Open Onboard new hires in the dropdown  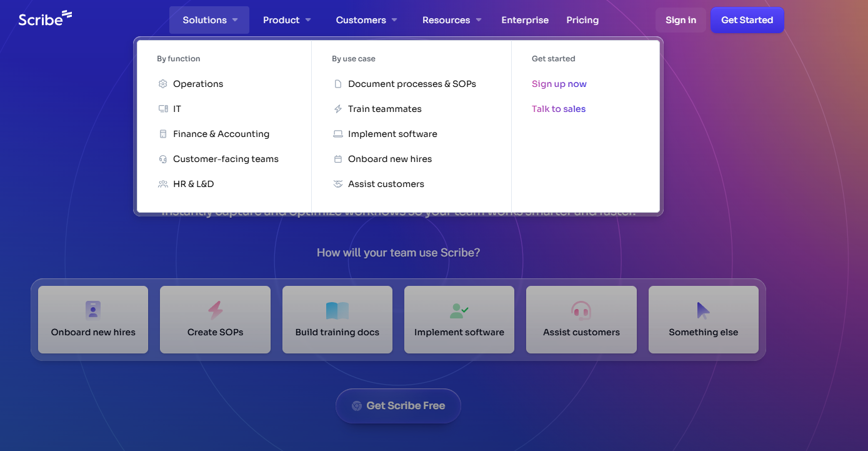click(390, 159)
